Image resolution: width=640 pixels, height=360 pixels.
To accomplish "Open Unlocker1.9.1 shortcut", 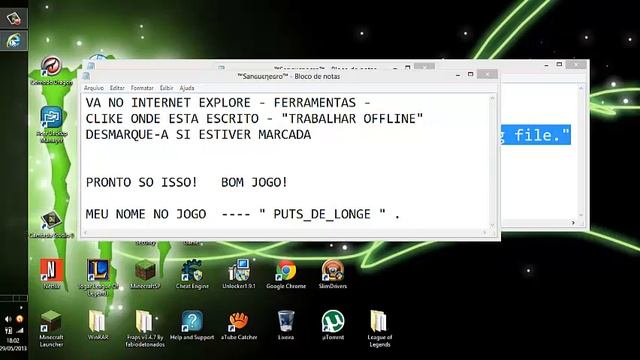I will click(239, 274).
